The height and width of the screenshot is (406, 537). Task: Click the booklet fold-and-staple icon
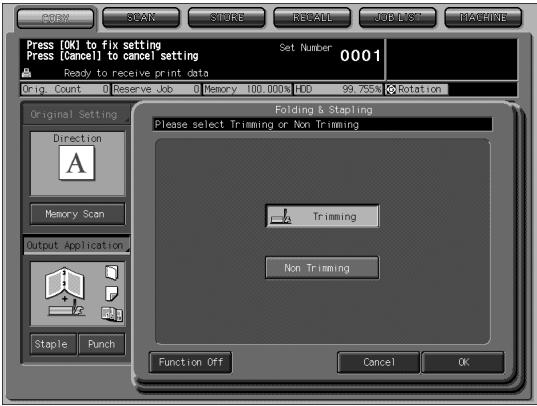65,283
